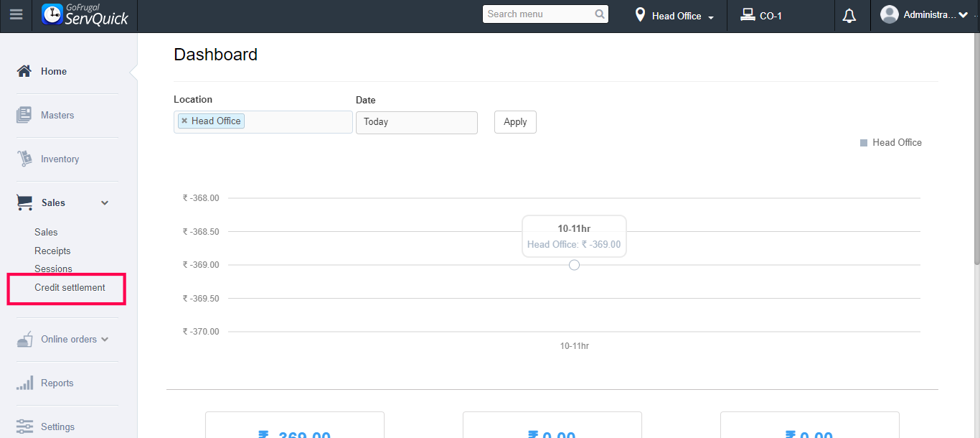Go to Home in sidebar

pyautogui.click(x=54, y=71)
